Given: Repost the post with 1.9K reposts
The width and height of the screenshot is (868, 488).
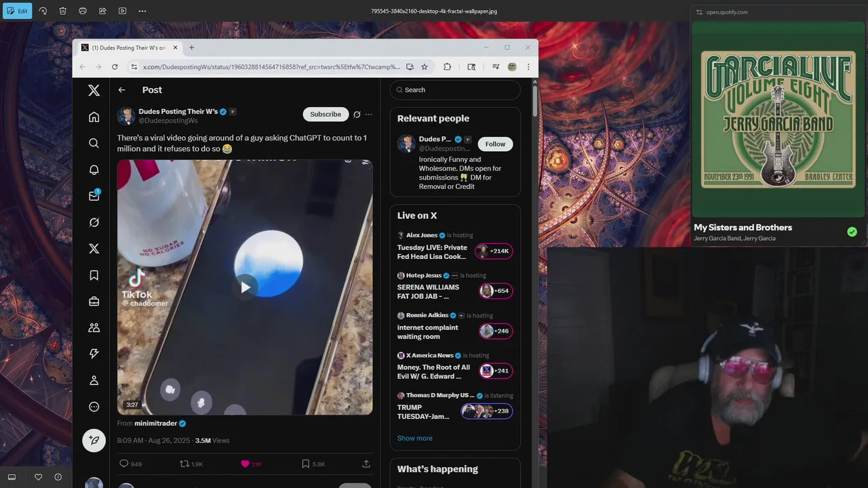Looking at the screenshot, I should [191, 464].
